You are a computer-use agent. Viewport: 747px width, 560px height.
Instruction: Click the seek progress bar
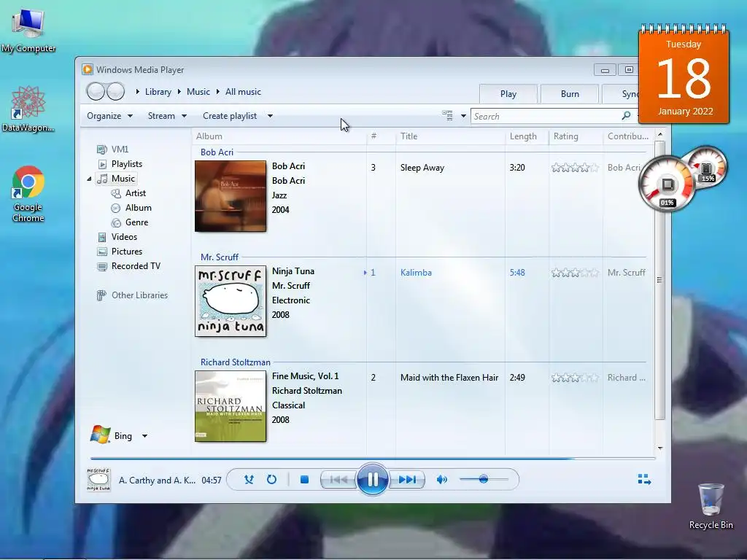pos(373,459)
